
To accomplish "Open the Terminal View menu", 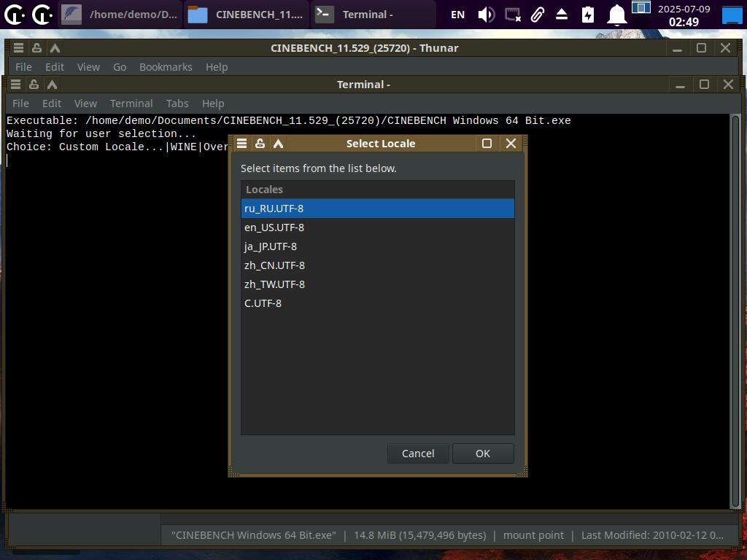I will [x=86, y=104].
